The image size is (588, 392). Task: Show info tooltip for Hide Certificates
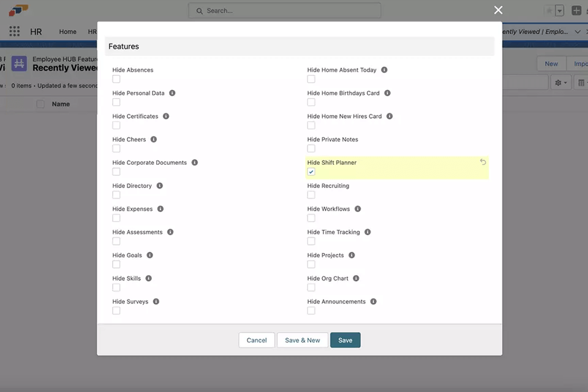tap(166, 116)
